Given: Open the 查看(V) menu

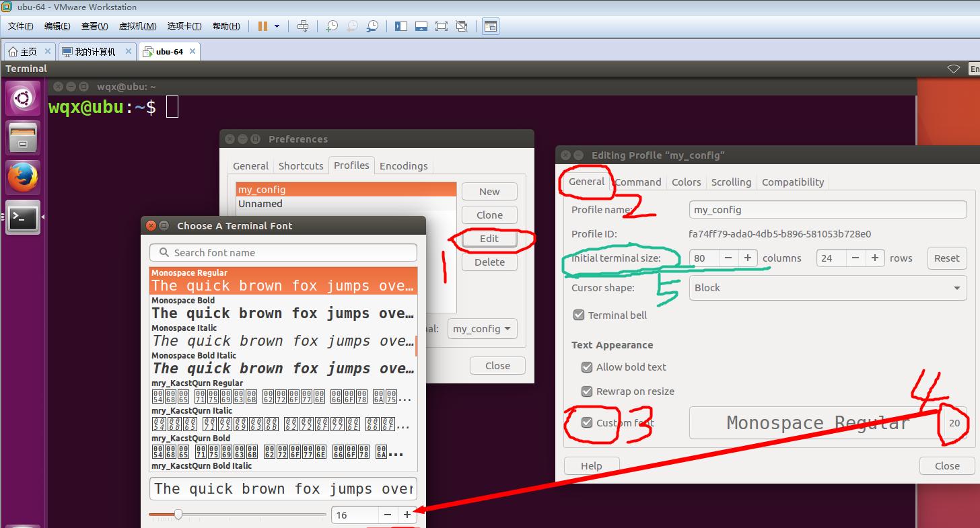Looking at the screenshot, I should [x=94, y=26].
